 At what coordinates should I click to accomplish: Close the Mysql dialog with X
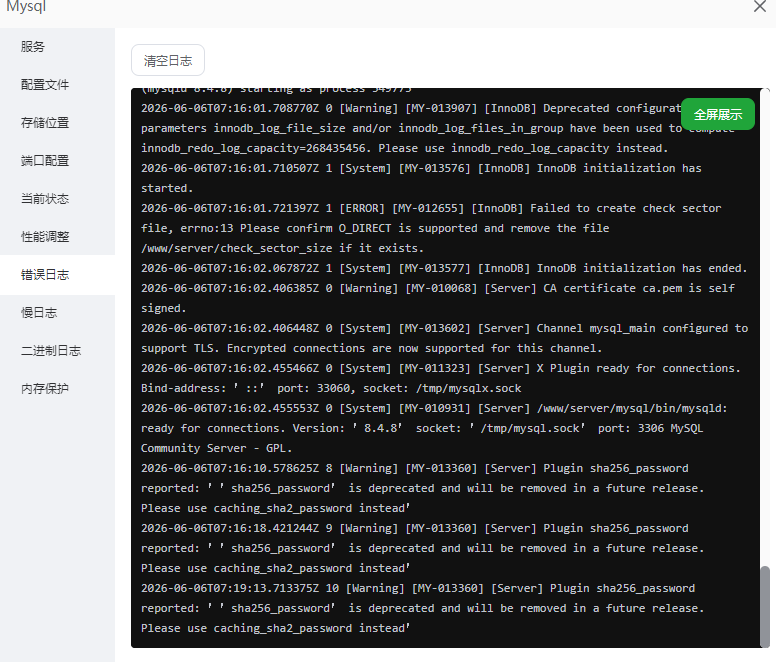760,6
